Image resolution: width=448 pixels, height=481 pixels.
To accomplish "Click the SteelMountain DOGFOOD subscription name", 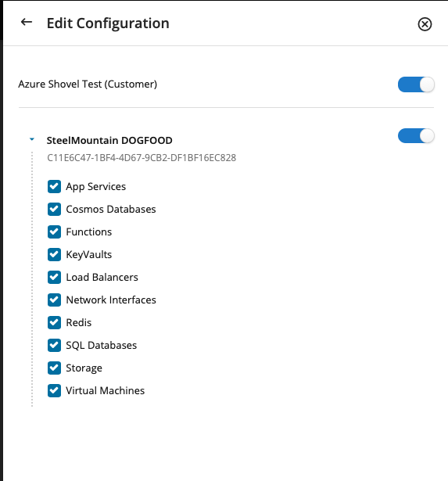I will point(109,141).
